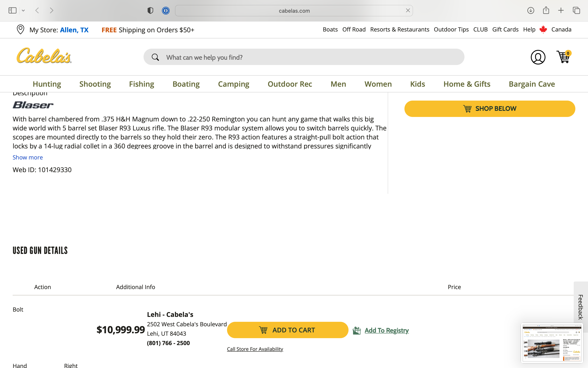Screen dimensions: 588x368
Task: Open the privacy shield report icon
Action: (x=150, y=10)
